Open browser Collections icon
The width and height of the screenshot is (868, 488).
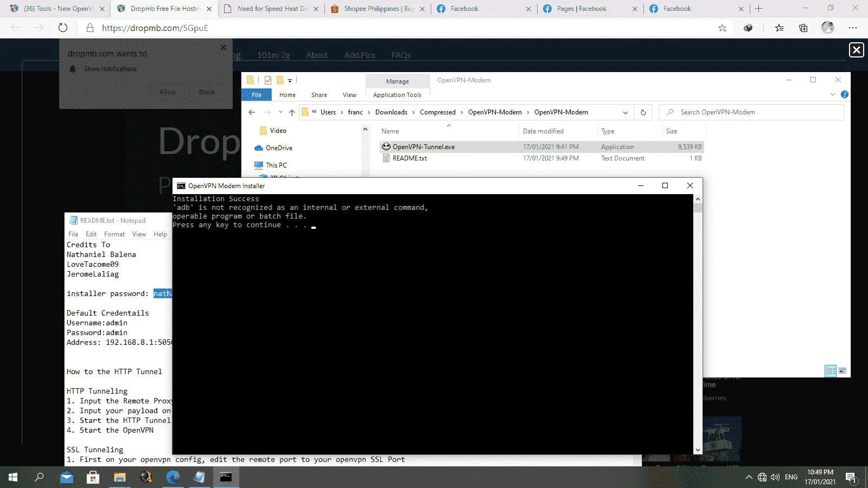coord(803,28)
